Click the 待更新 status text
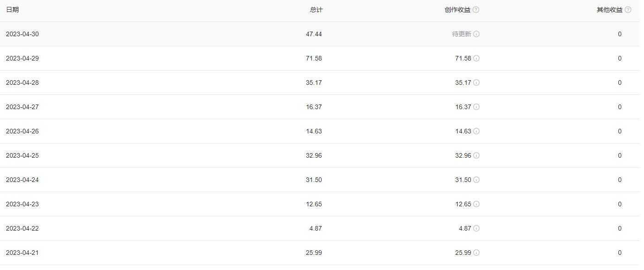The height and width of the screenshot is (270, 644). click(461, 34)
